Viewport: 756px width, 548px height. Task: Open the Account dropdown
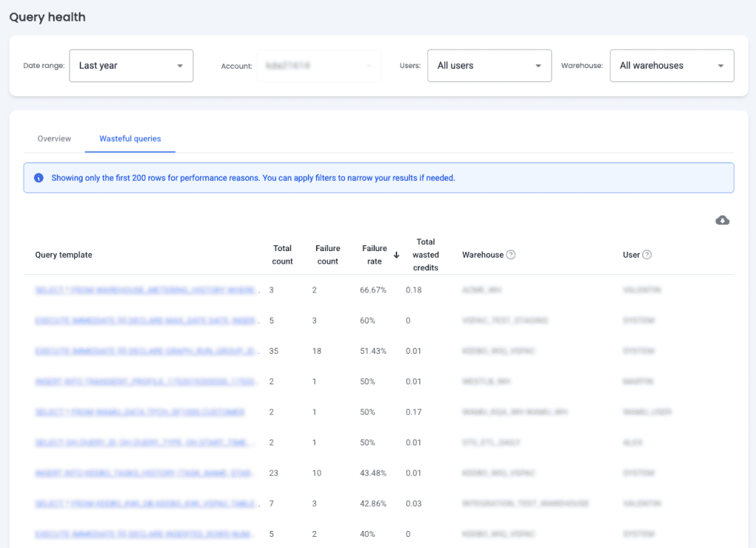pos(319,66)
